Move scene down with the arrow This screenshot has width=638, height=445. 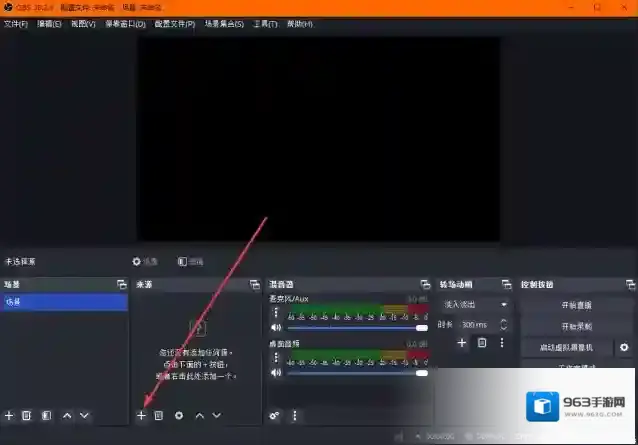(84, 415)
